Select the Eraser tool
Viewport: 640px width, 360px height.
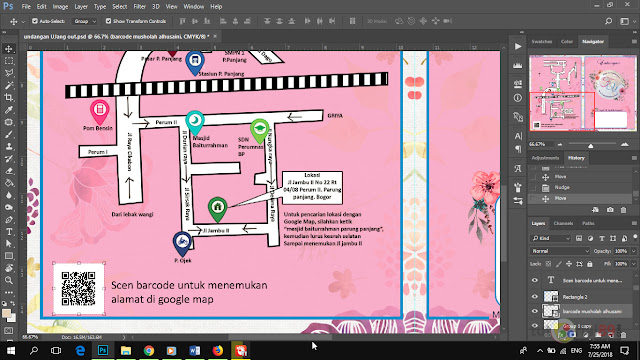coord(9,171)
